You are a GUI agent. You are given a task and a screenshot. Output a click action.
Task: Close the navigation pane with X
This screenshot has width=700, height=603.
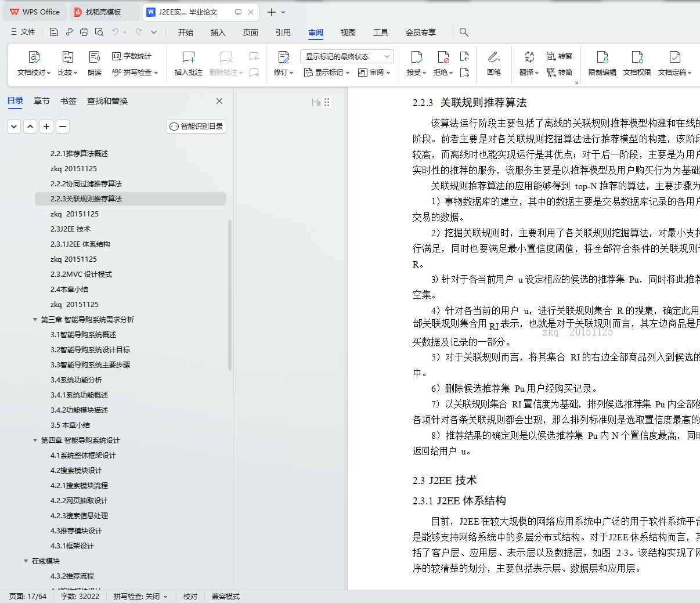pyautogui.click(x=219, y=101)
